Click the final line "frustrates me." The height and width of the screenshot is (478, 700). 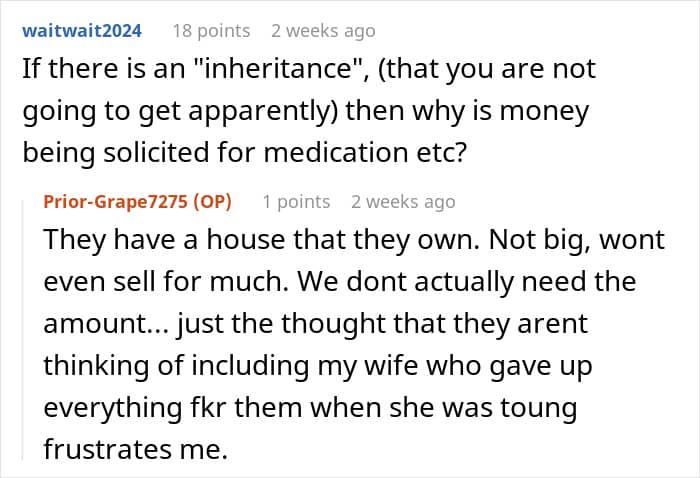point(136,449)
